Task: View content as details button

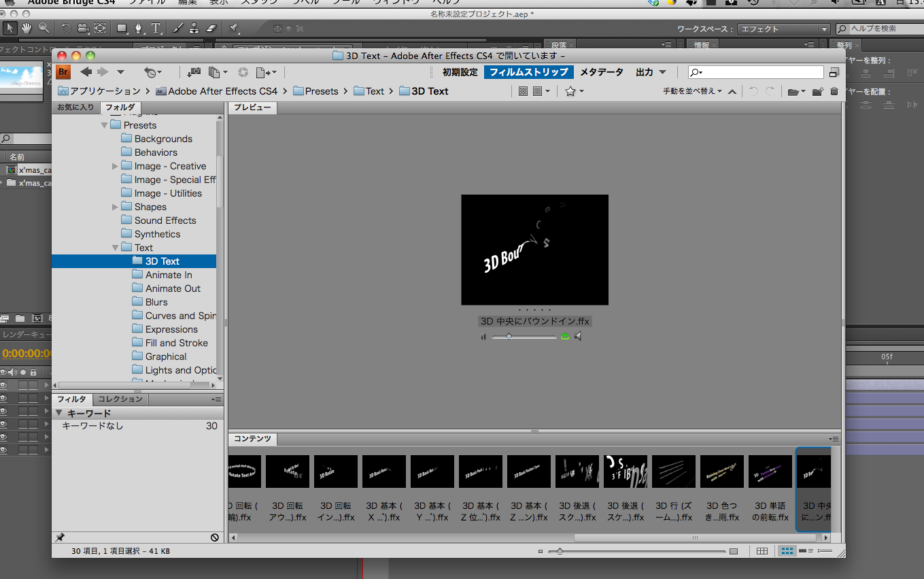Action: [x=806, y=551]
